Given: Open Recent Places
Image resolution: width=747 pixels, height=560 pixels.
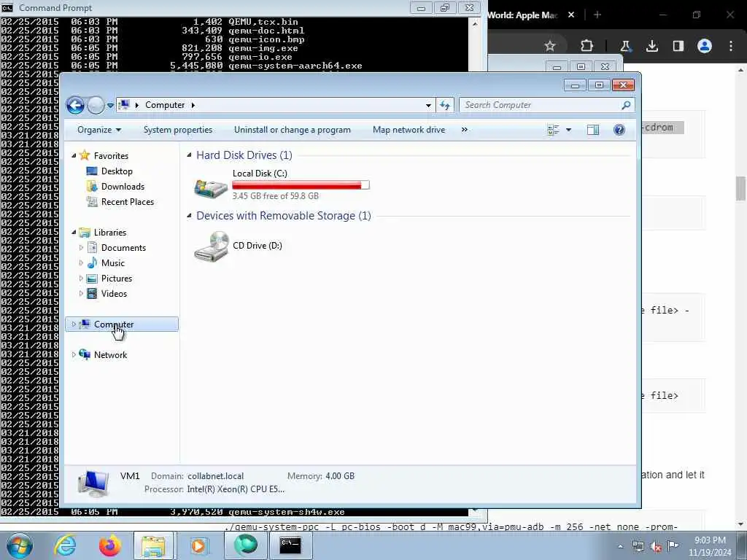Looking at the screenshot, I should pyautogui.click(x=127, y=202).
